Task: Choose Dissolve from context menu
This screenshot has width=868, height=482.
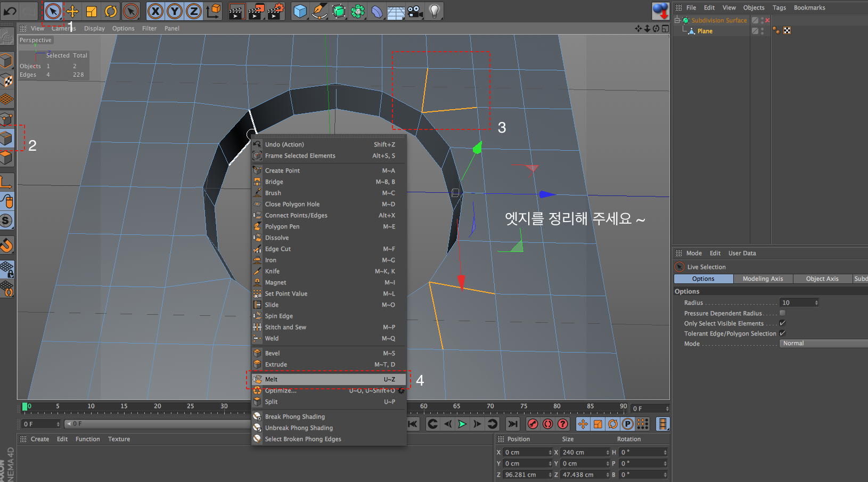Action: (x=329, y=238)
